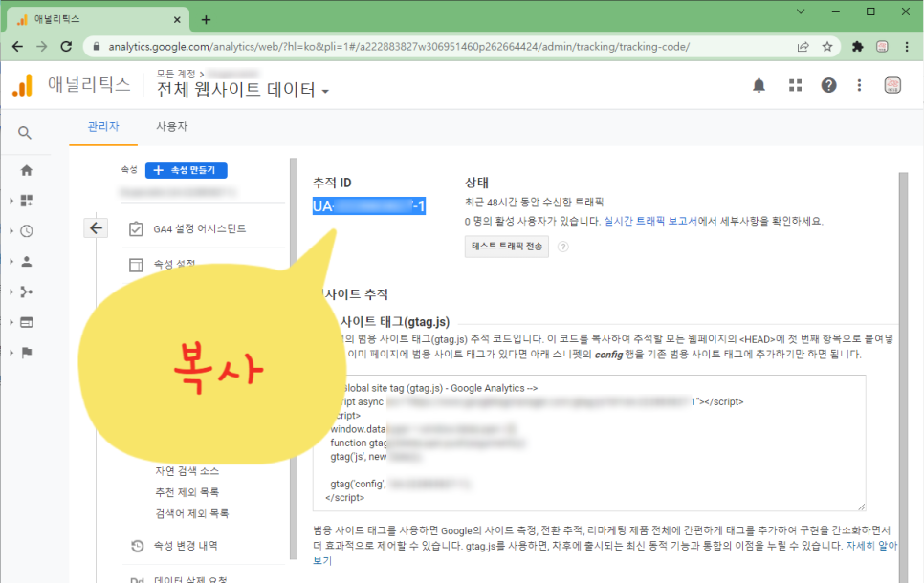Open Conversions flag icon in sidebar
The height and width of the screenshot is (583, 924).
click(27, 353)
